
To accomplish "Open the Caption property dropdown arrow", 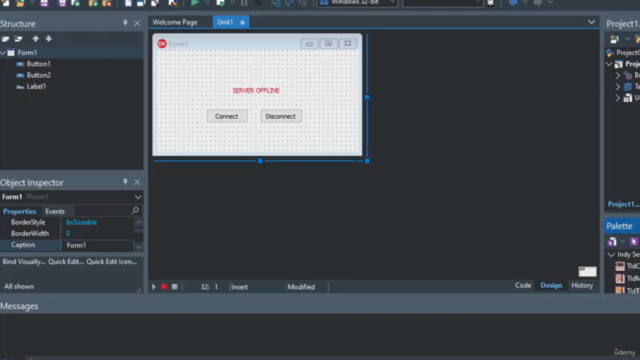I will point(139,247).
